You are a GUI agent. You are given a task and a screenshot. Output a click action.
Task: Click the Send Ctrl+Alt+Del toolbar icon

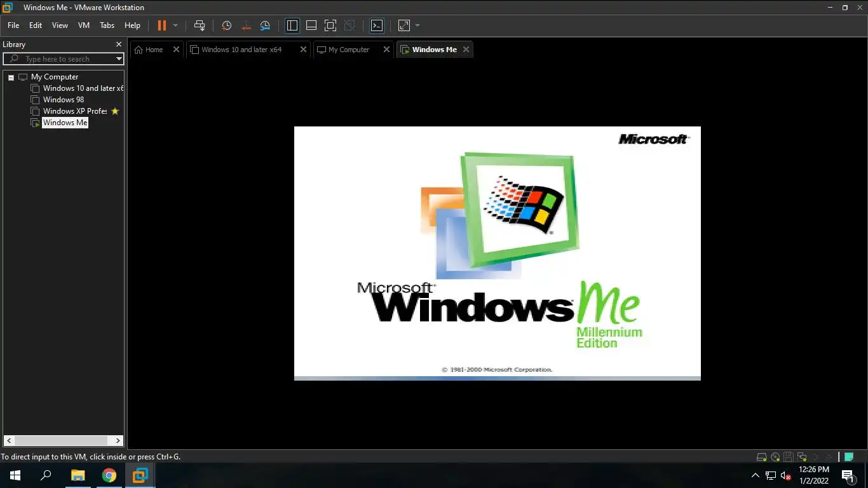coord(200,25)
